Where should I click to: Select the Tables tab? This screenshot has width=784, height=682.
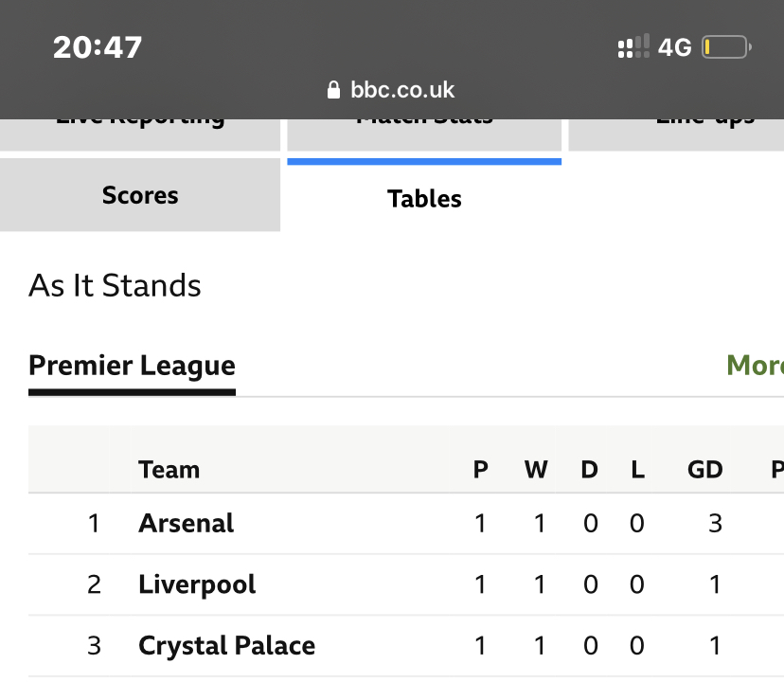pos(424,199)
